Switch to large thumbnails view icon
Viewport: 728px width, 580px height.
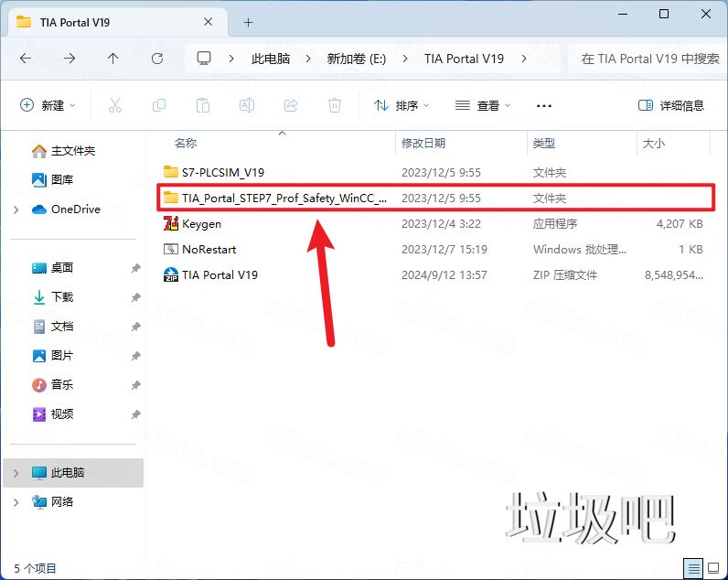713,568
